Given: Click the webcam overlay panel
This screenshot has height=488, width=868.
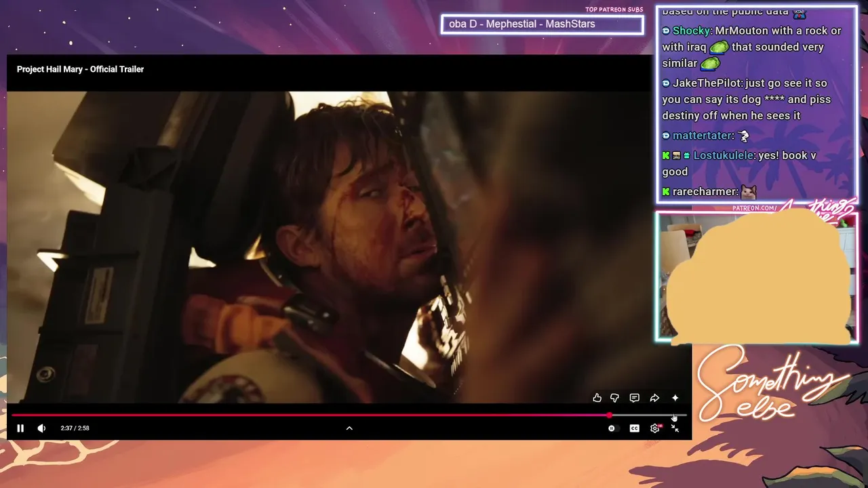Looking at the screenshot, I should coord(757,277).
